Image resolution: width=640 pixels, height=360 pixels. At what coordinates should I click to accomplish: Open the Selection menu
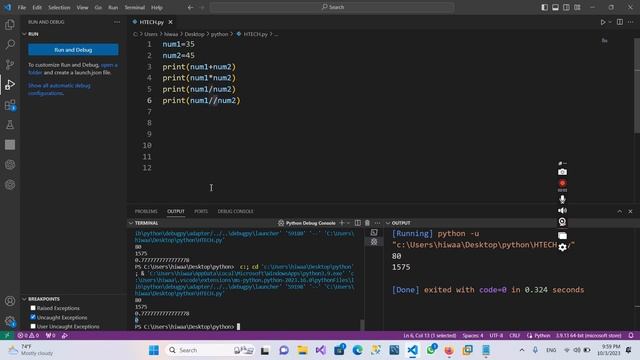click(x=59, y=7)
